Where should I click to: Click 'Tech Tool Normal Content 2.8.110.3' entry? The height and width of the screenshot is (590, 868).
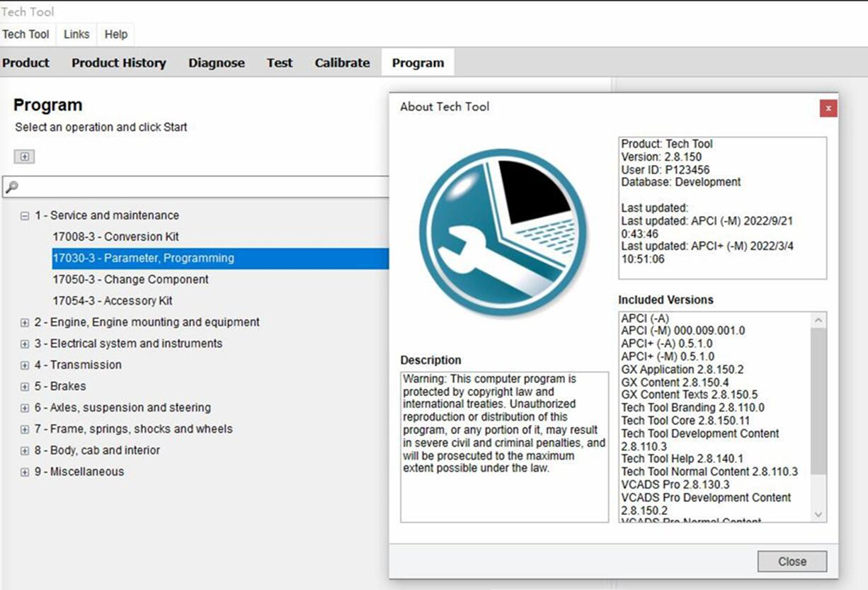click(x=709, y=472)
